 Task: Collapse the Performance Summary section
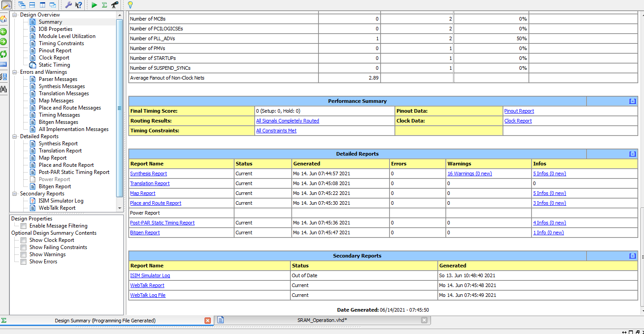632,101
